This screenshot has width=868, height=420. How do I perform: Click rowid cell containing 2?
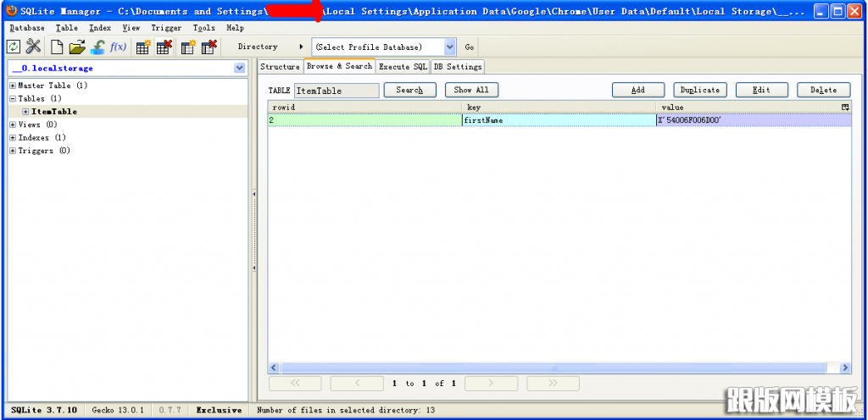coord(364,120)
